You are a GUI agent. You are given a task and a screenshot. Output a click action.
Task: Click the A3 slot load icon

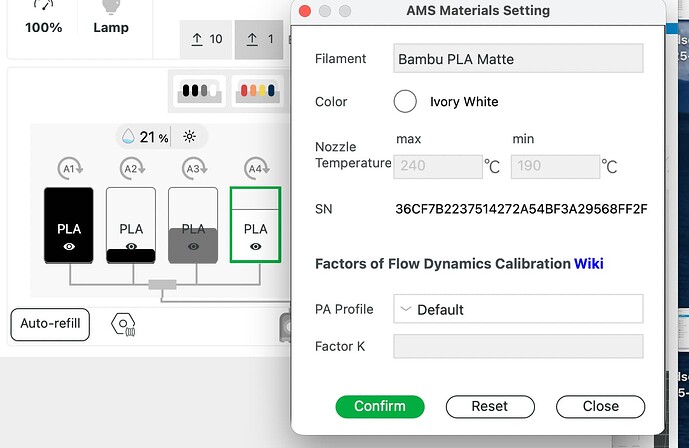(x=194, y=168)
